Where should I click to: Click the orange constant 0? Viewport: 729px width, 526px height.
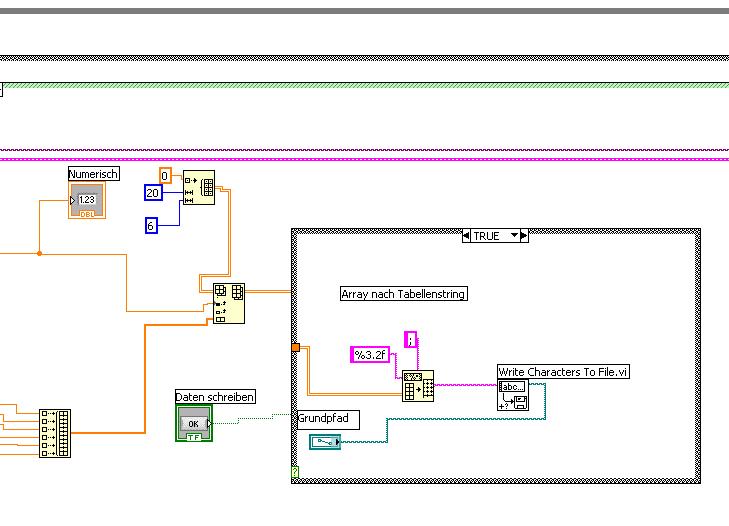pos(165,176)
